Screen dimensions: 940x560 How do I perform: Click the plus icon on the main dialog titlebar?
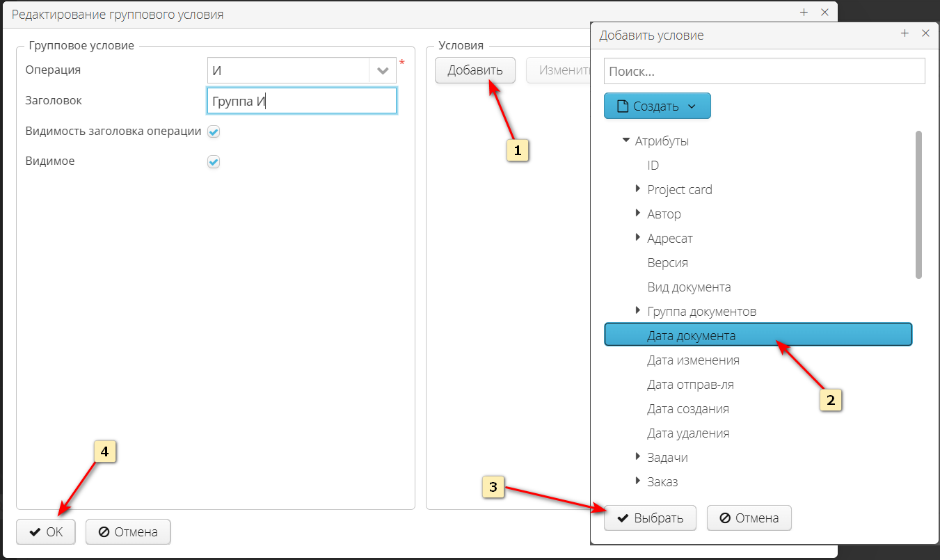click(x=804, y=12)
